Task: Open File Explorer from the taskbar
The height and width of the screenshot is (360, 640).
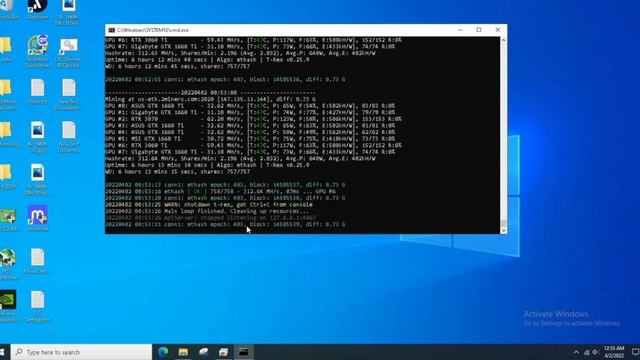Action: pos(183,352)
